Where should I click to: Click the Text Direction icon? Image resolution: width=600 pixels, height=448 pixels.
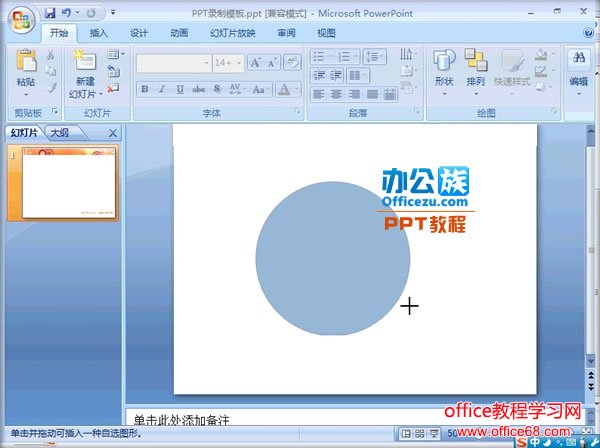tap(408, 54)
